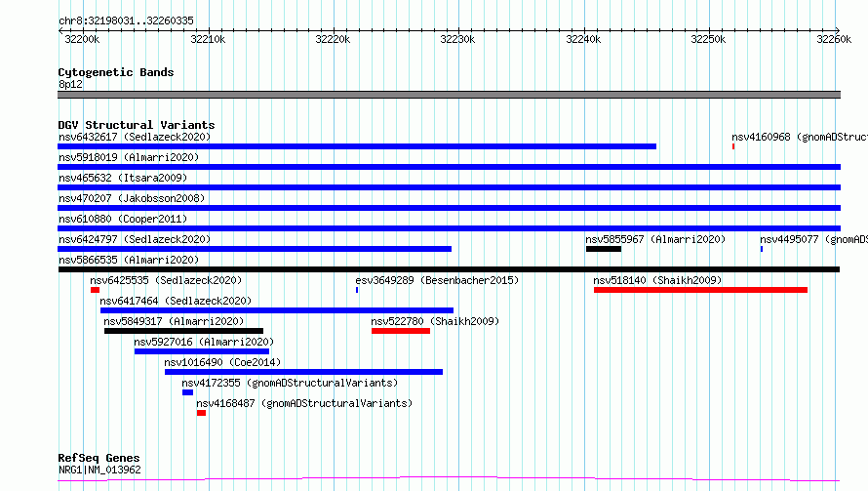Open the nsv6432617 (Sedlazeck2020) label
Image resolution: width=868 pixels, height=491 pixels.
pos(135,137)
